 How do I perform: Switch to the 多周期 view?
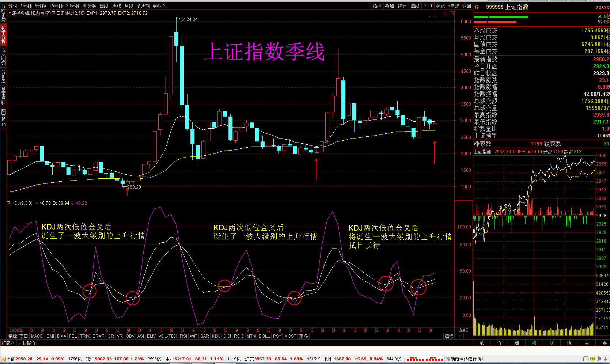click(x=143, y=6)
